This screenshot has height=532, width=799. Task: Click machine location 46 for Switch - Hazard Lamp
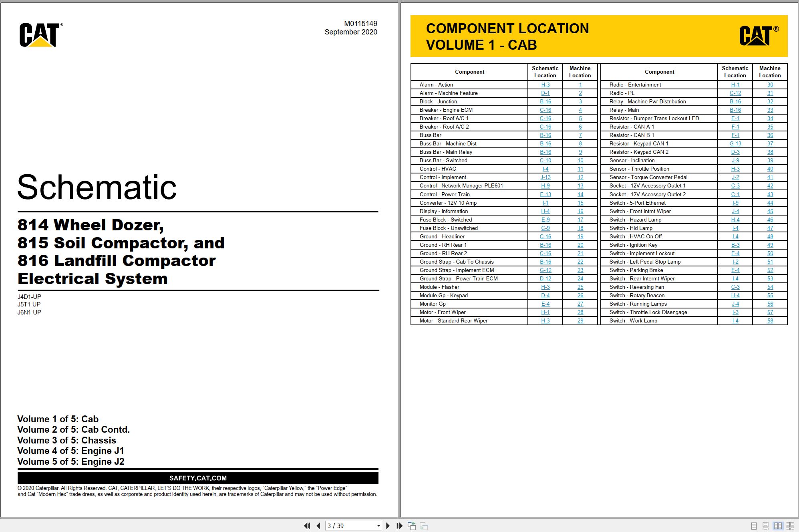click(x=770, y=220)
